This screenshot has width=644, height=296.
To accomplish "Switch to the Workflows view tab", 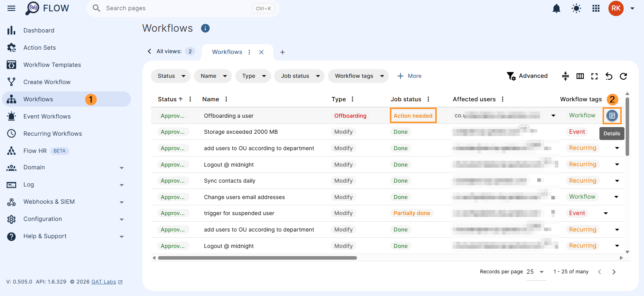I will pyautogui.click(x=227, y=52).
